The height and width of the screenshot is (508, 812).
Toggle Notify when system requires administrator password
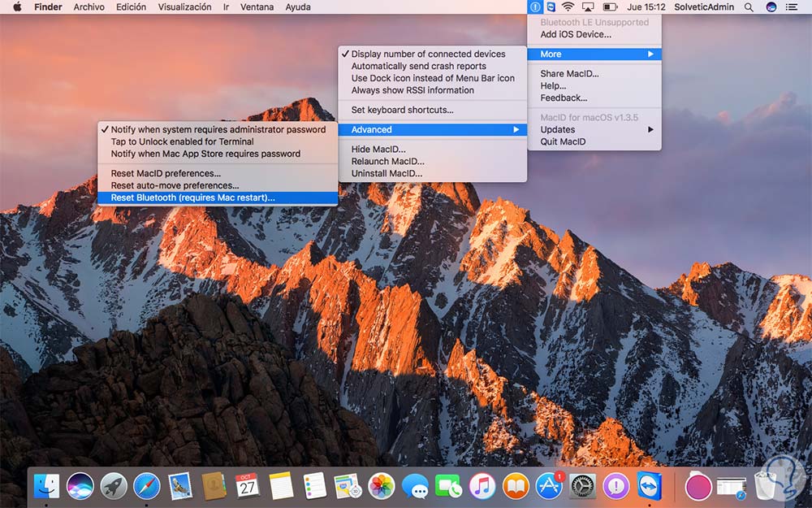[218, 129]
